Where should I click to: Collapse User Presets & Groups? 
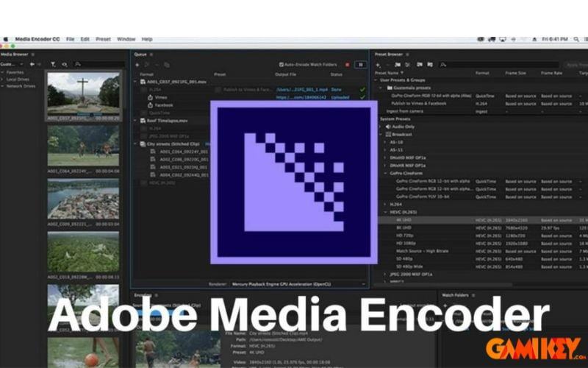[376, 80]
